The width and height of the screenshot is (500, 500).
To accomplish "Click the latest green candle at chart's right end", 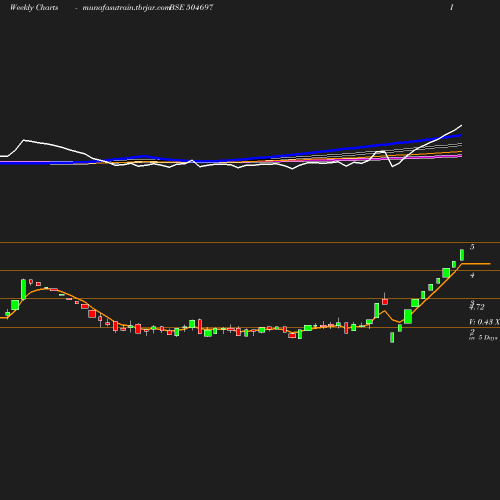I will (x=462, y=255).
